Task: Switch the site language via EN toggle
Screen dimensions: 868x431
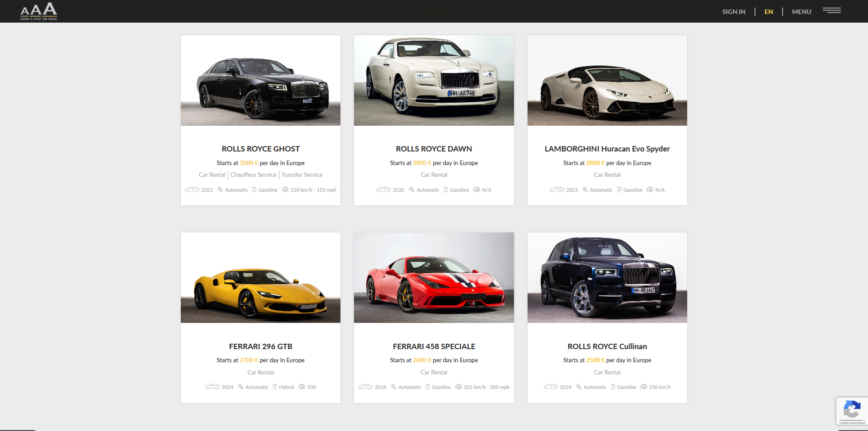Action: pyautogui.click(x=769, y=12)
